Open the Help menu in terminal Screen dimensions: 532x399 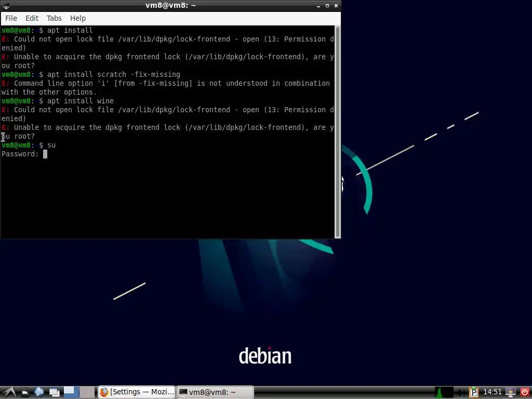78,18
